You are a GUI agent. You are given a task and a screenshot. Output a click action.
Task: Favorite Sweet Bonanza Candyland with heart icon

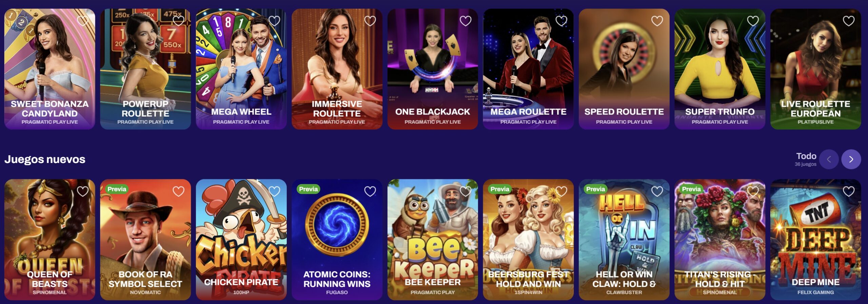(83, 21)
